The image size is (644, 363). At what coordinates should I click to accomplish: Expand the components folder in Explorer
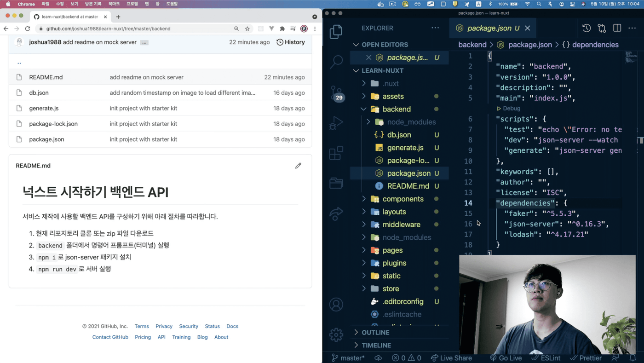(x=364, y=199)
